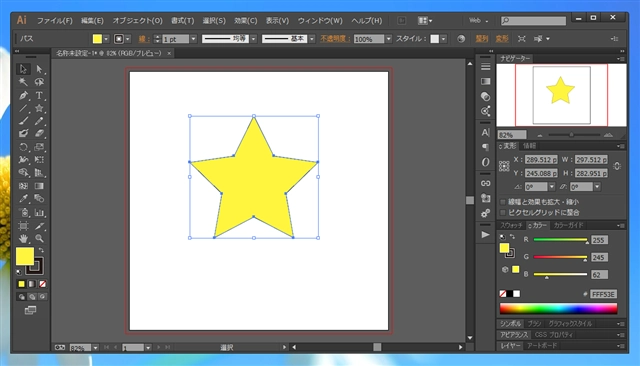Click the color spectrum bar
This screenshot has height=366, width=640.
point(558,308)
